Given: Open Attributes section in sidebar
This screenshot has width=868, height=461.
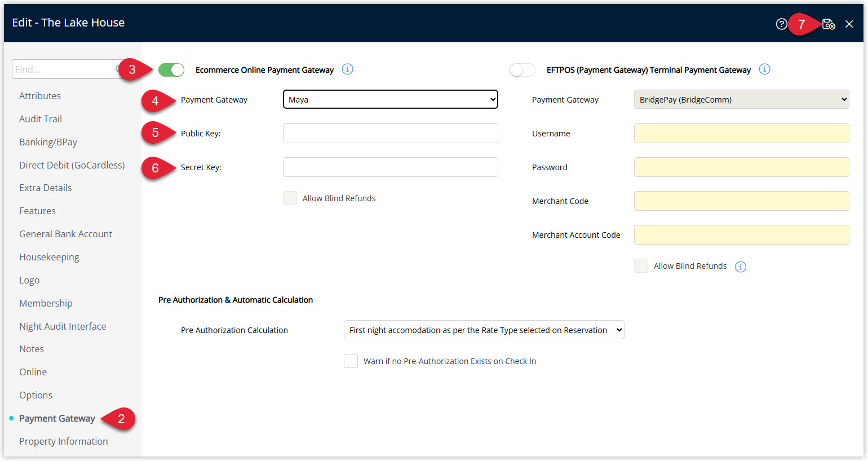Looking at the screenshot, I should click(40, 96).
